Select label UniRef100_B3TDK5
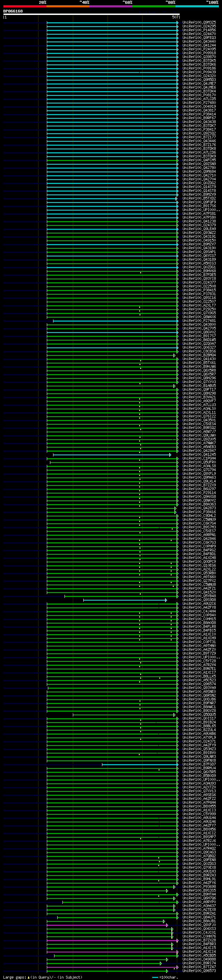The width and height of the screenshot is (222, 980). (x=199, y=60)
